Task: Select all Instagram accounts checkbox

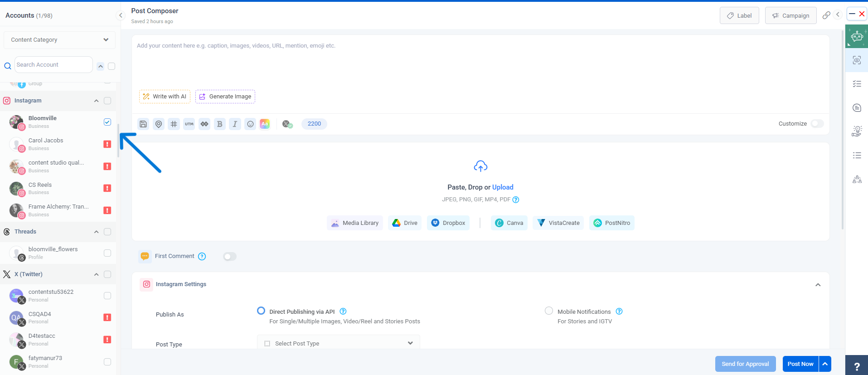Action: 107,101
